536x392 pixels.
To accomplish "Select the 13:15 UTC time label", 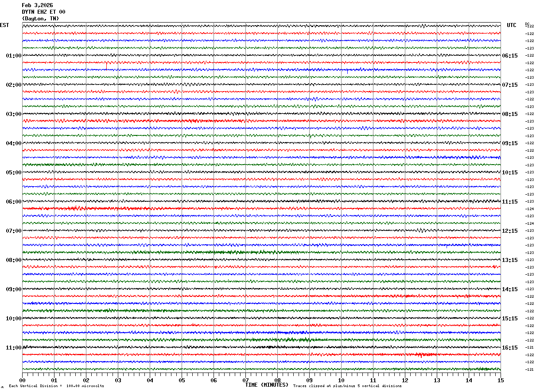I will (510, 260).
